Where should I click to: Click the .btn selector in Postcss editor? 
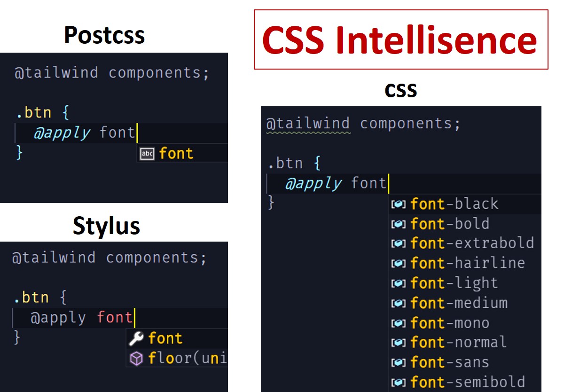[34, 113]
